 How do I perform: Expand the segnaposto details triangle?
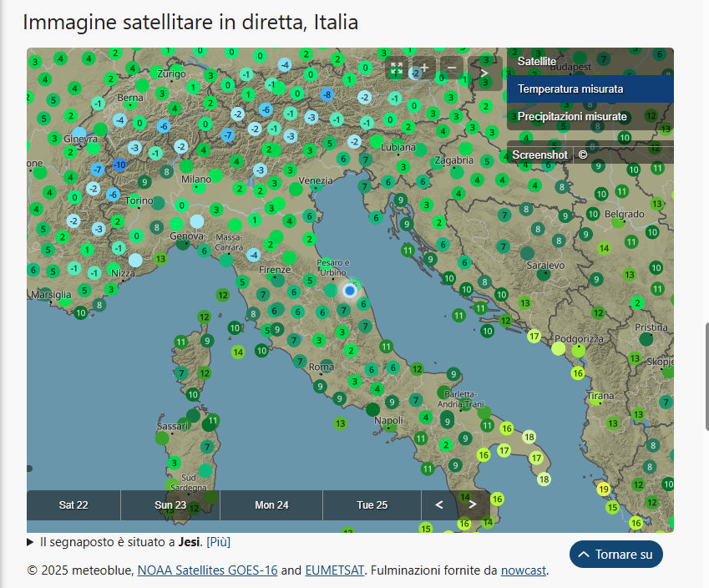31,542
